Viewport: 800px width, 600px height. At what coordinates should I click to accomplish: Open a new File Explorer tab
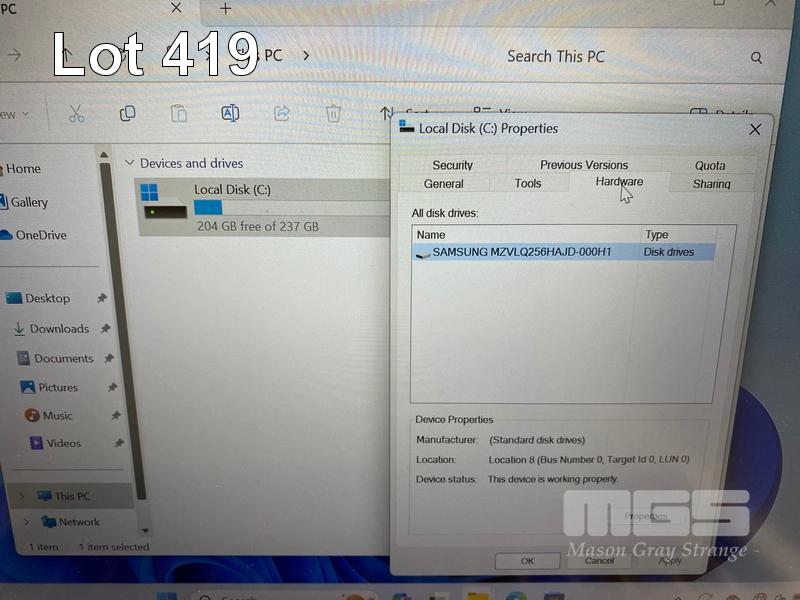click(225, 9)
